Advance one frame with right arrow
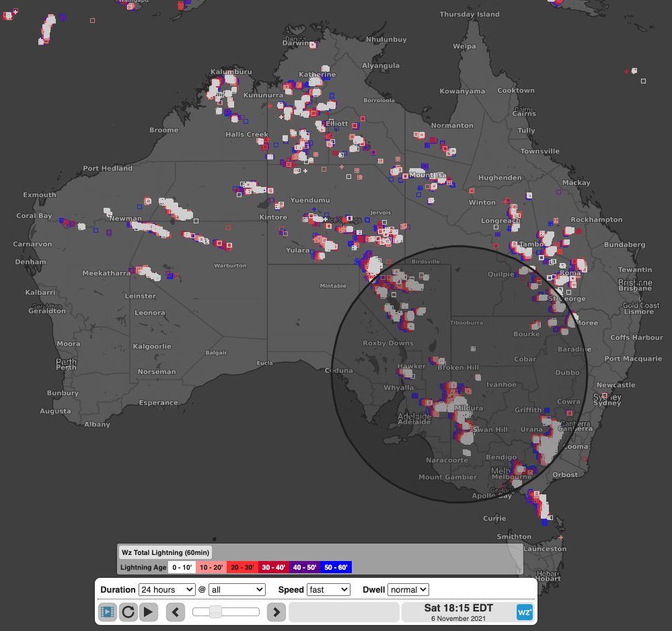Screen dimensions: 672x631 click(276, 612)
